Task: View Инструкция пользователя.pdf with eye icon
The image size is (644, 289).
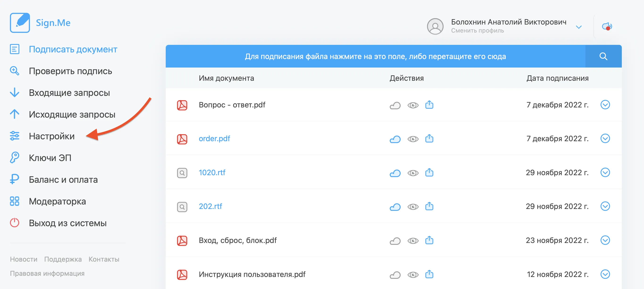Action: (413, 275)
